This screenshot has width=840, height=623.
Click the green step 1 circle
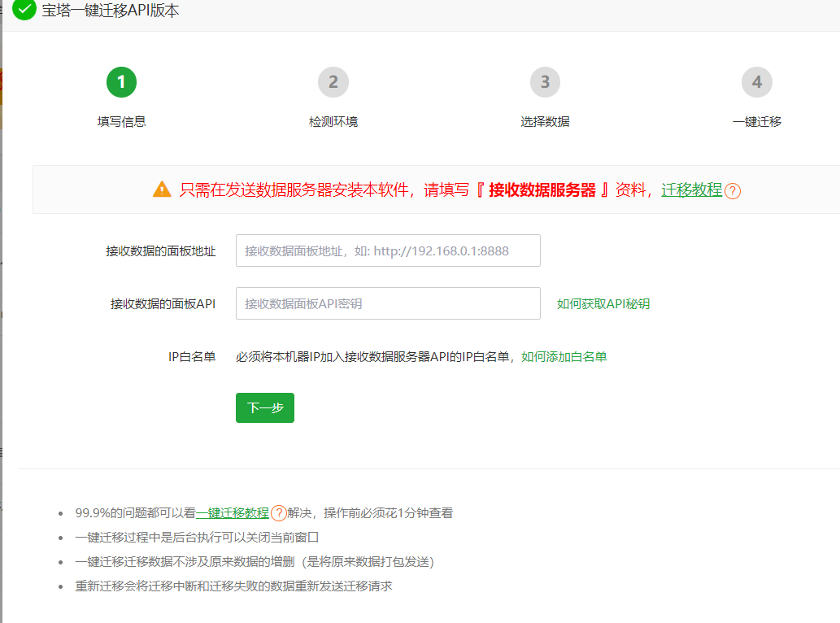[121, 82]
